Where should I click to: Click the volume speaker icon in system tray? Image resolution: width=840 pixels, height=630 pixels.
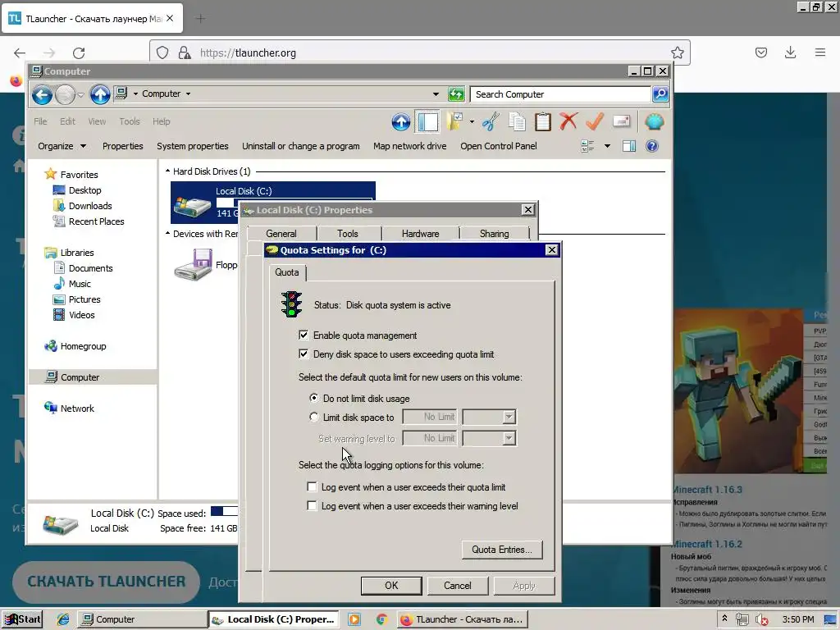coord(762,619)
